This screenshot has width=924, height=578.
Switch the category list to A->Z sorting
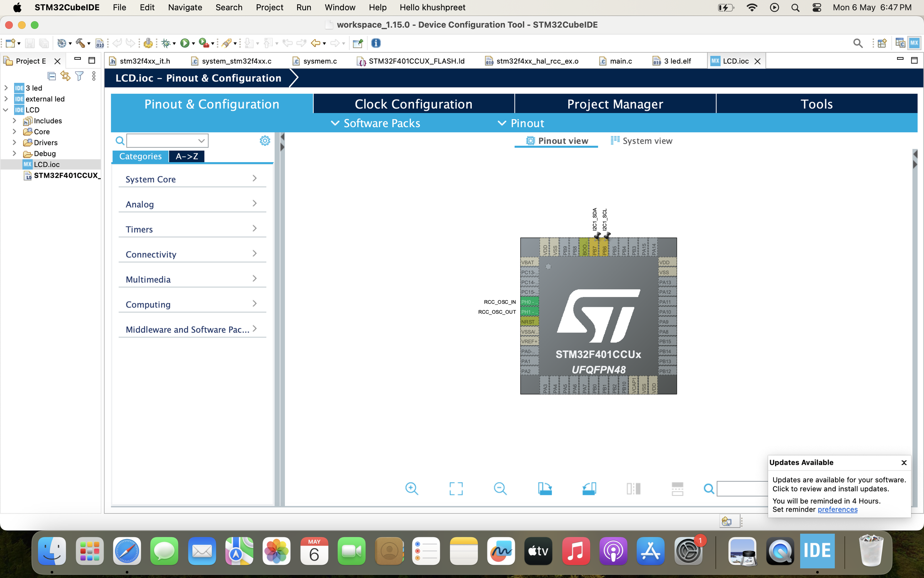186,156
